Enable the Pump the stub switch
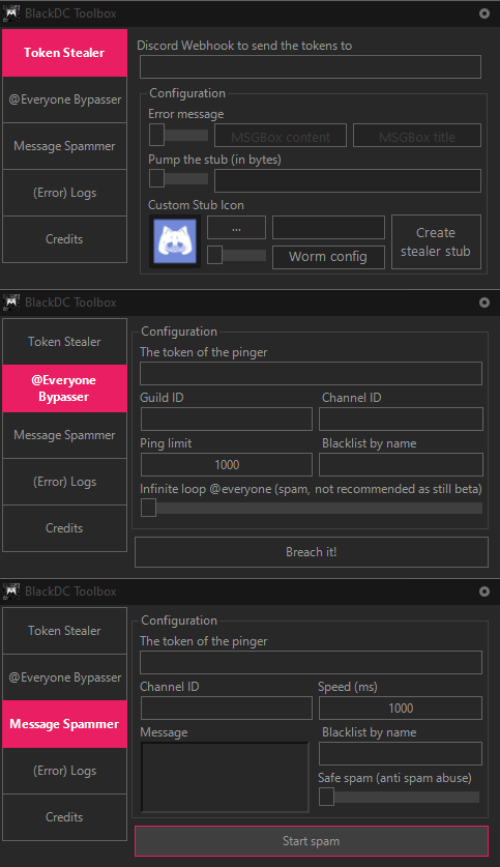The image size is (500, 867). [178, 179]
